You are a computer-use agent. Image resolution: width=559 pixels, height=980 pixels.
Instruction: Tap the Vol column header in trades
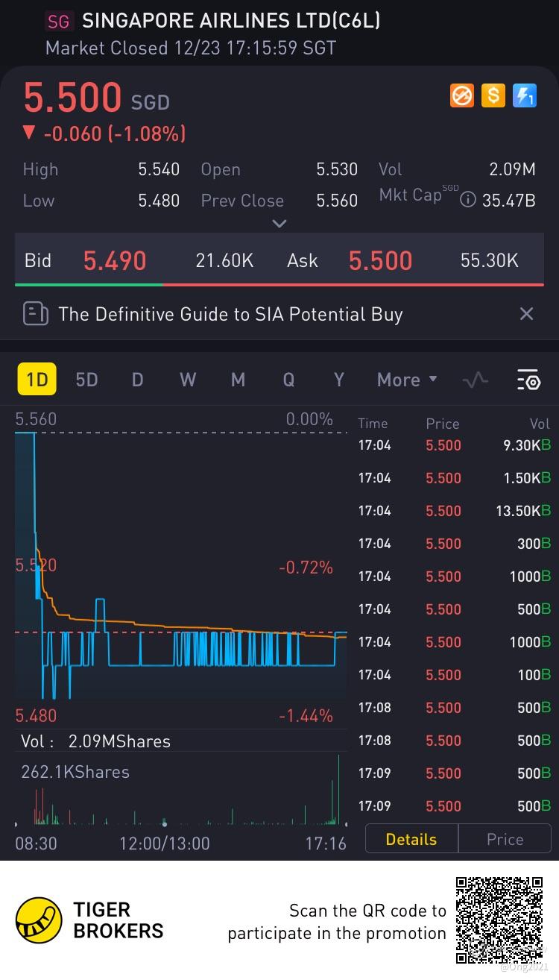pyautogui.click(x=540, y=424)
